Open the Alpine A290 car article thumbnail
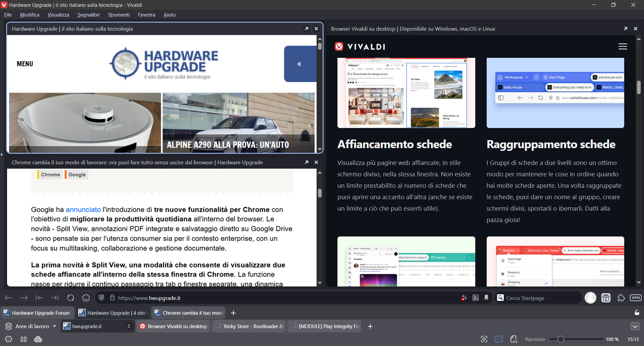Viewport: 644px width, 346px height. point(238,122)
